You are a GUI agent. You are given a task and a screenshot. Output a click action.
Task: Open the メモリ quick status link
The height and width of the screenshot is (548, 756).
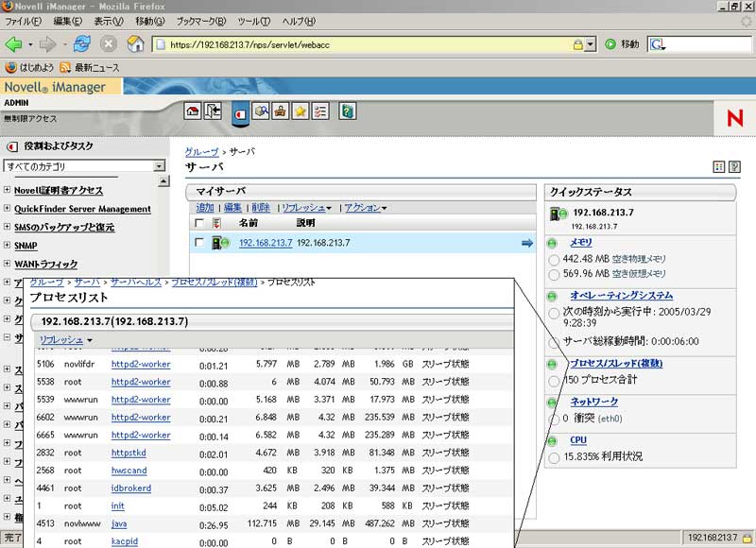581,243
